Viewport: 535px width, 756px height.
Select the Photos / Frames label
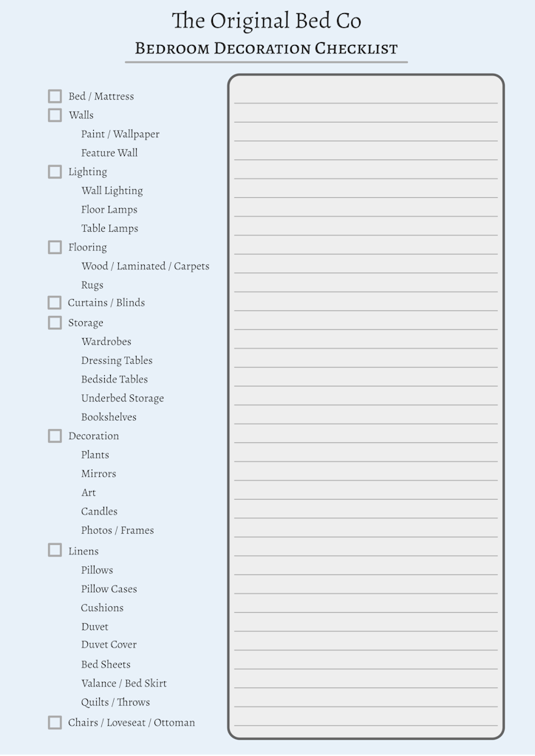pos(117,531)
